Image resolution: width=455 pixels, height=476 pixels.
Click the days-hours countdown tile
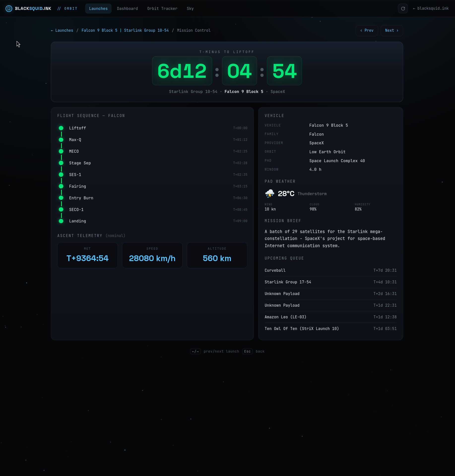182,71
